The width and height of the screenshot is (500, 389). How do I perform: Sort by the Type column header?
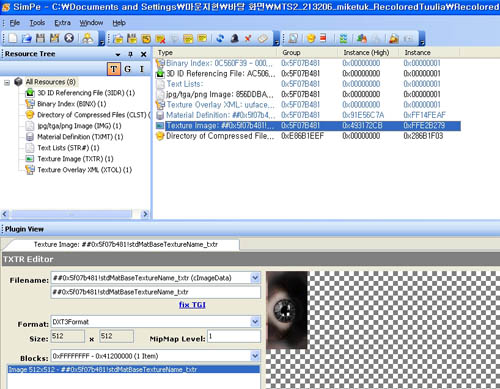[x=215, y=52]
